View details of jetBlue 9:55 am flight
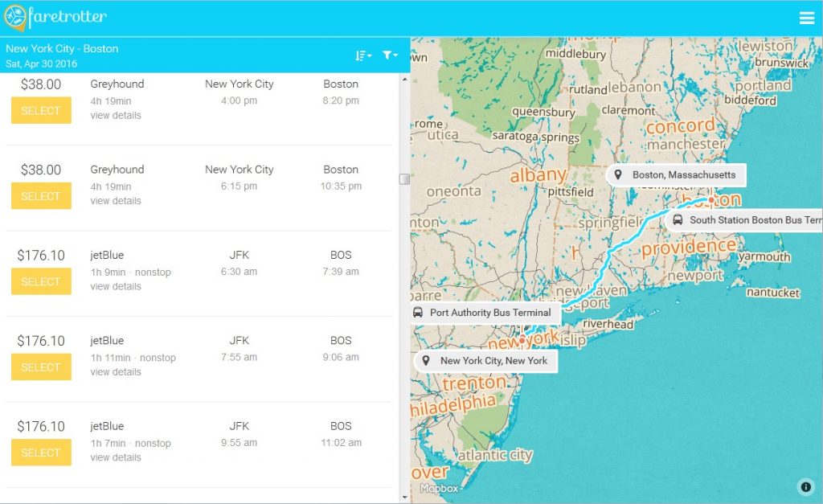Viewport: 823px width, 504px height. coord(116,457)
